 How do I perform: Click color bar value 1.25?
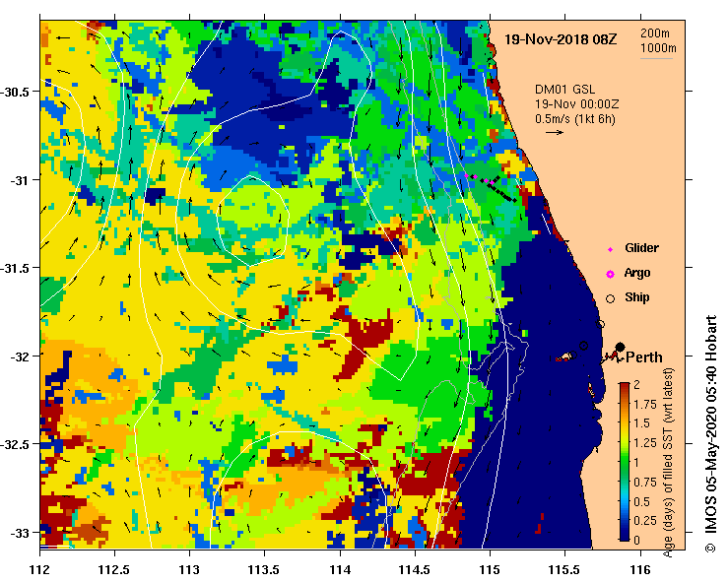(645, 443)
